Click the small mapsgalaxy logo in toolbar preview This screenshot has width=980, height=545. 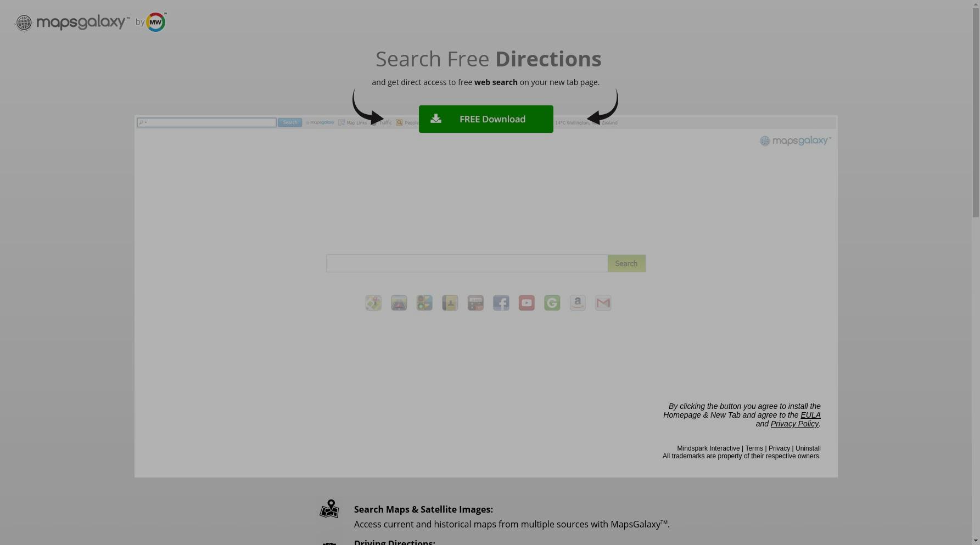(x=320, y=122)
